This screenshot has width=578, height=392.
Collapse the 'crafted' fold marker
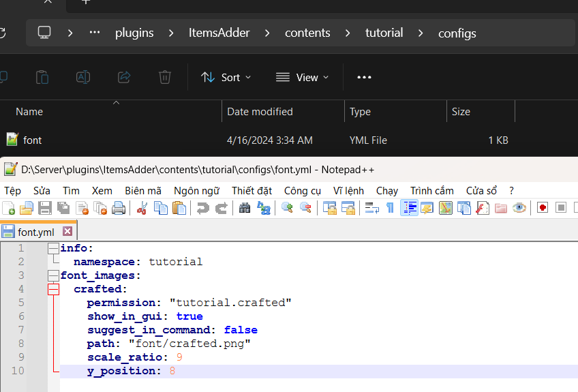point(53,289)
